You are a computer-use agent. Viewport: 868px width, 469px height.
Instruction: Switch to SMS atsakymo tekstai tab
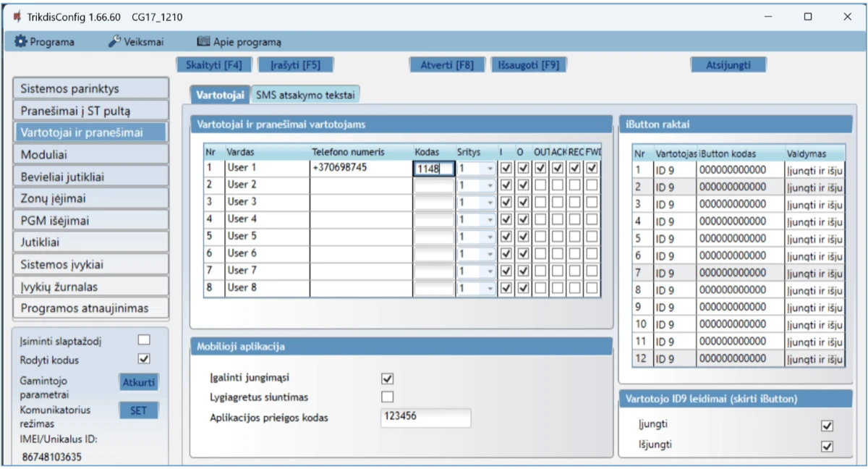[306, 94]
